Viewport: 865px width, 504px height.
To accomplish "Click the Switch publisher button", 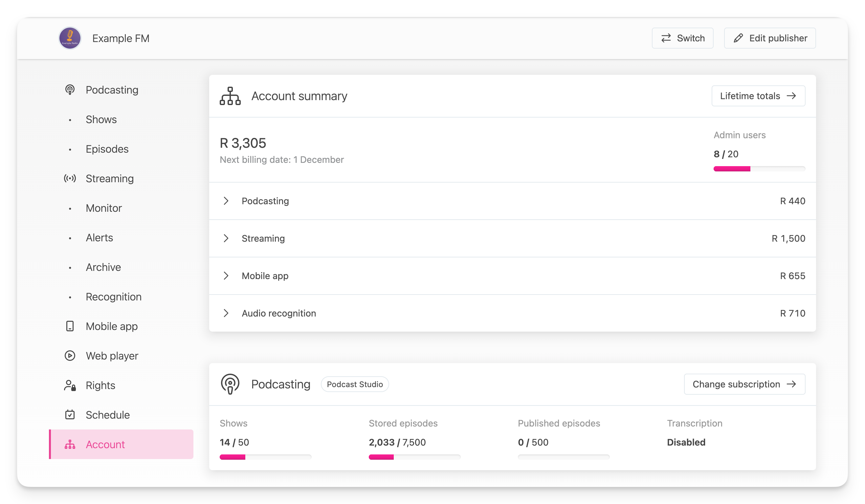I will 682,38.
